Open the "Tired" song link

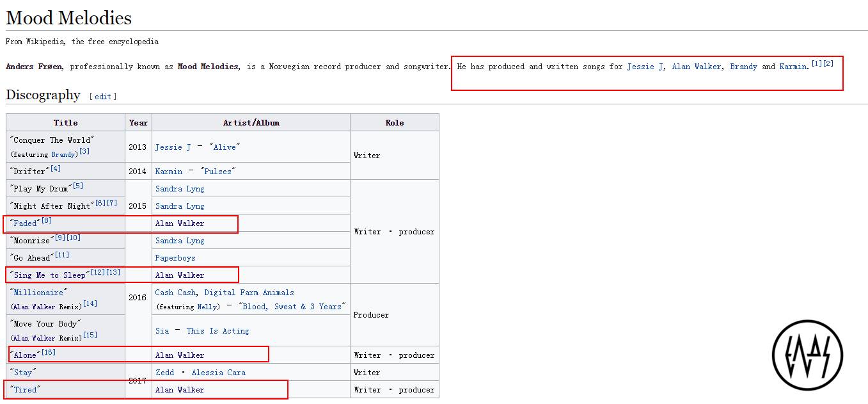coord(26,390)
